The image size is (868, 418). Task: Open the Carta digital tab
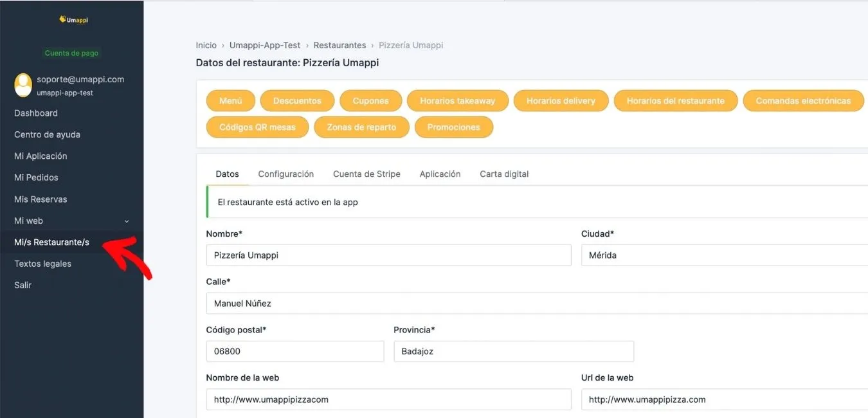(x=504, y=174)
